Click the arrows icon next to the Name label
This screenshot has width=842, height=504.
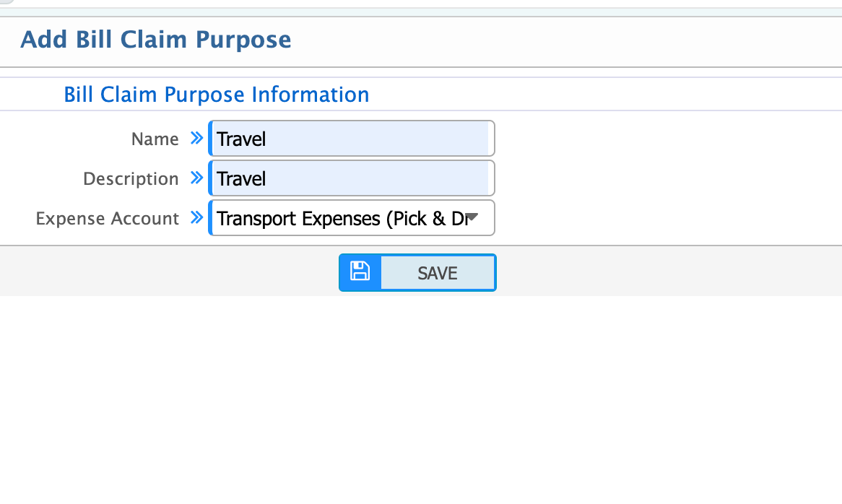point(196,139)
